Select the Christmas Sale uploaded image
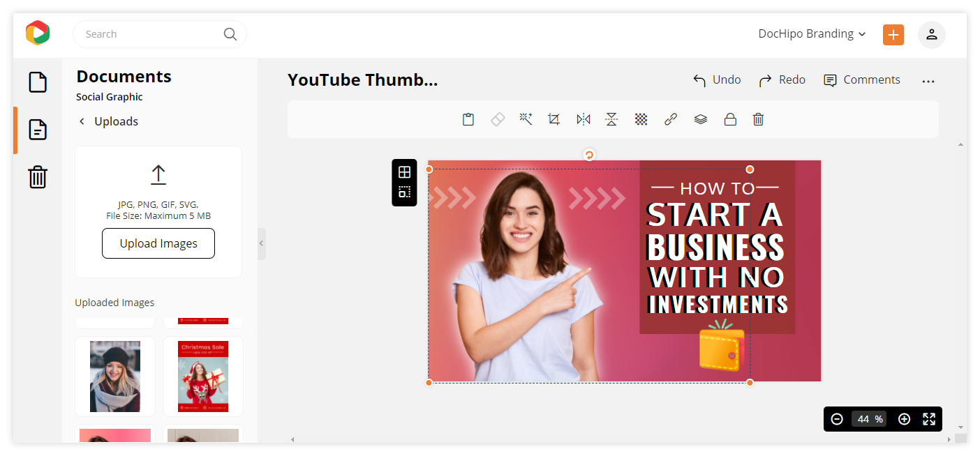The height and width of the screenshot is (456, 980). pyautogui.click(x=203, y=377)
